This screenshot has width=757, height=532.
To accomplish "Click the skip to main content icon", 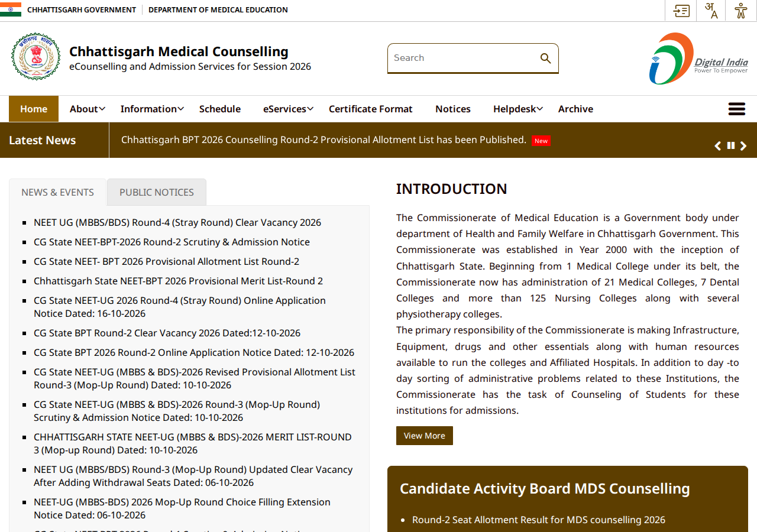I will 681,11.
